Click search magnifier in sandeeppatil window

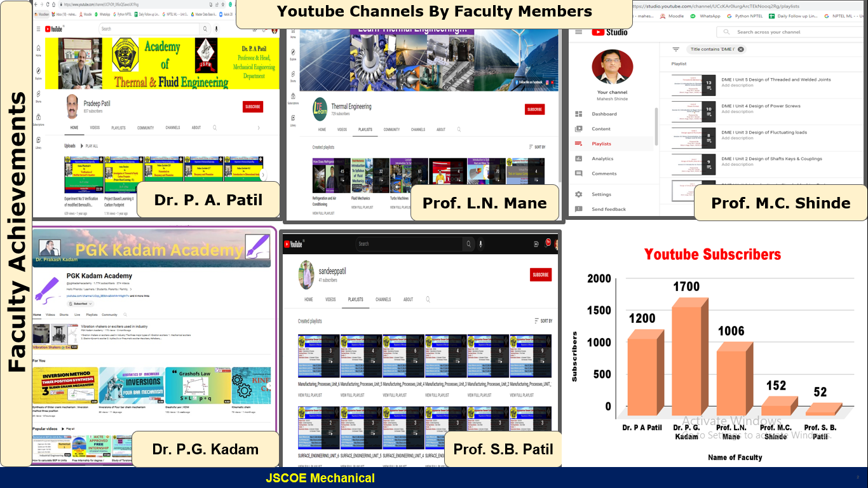468,244
